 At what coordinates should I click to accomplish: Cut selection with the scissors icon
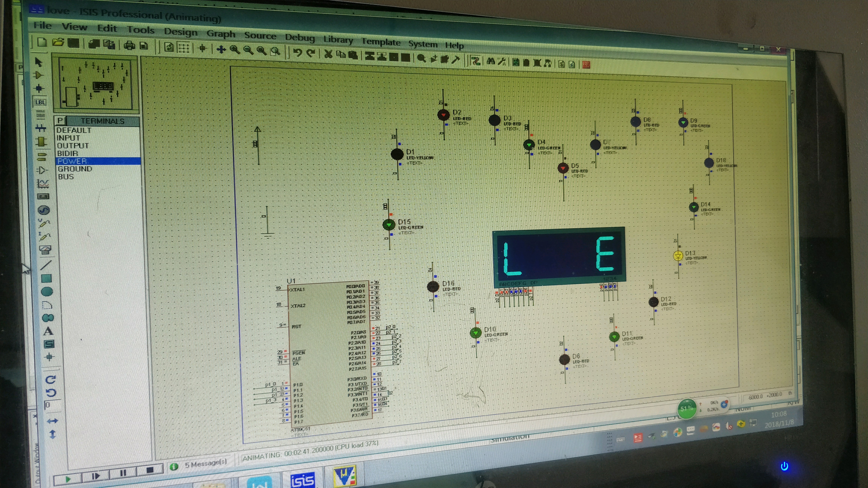tap(328, 54)
